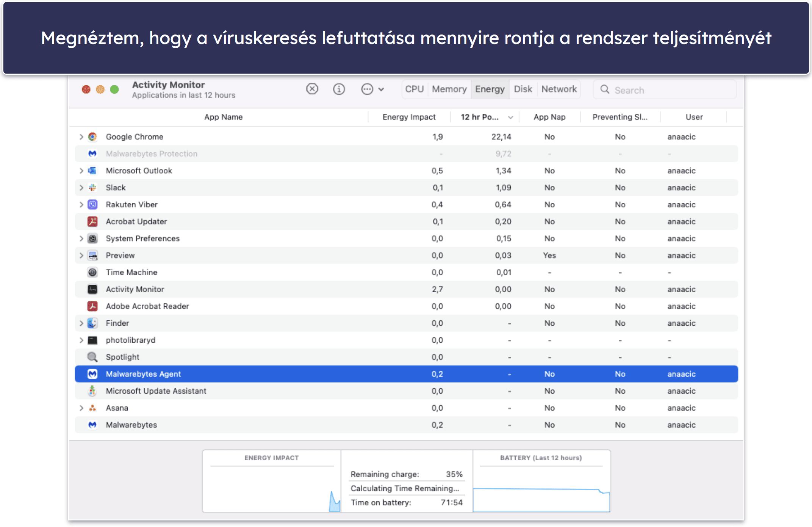Click the Time Machine icon
The height and width of the screenshot is (527, 812).
(92, 272)
